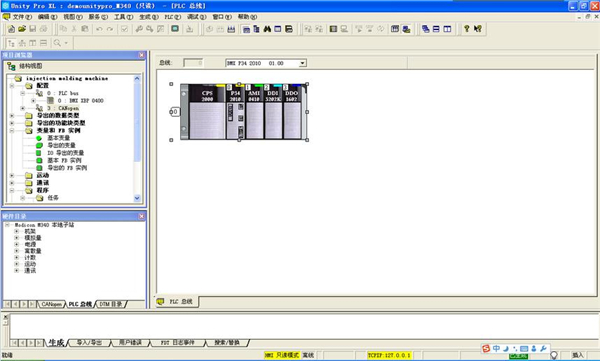Click the project browser scrollbar down arrow
The height and width of the screenshot is (361, 600).
pyautogui.click(x=137, y=198)
